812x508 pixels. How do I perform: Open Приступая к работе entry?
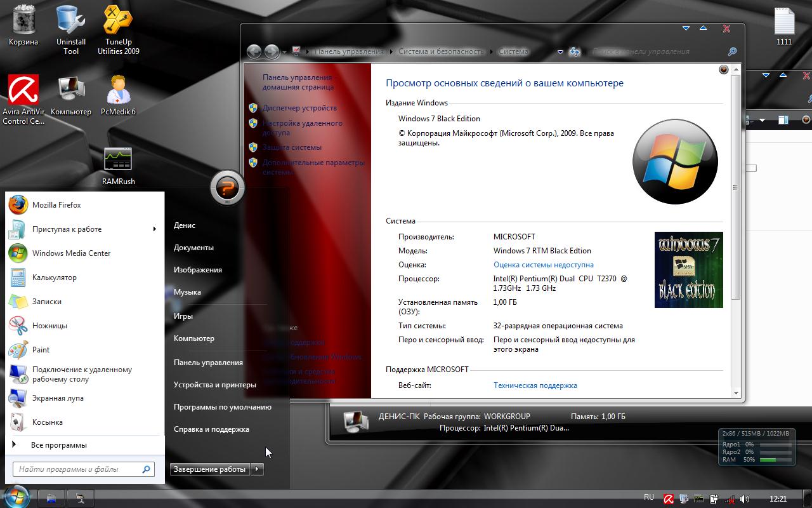pyautogui.click(x=85, y=229)
